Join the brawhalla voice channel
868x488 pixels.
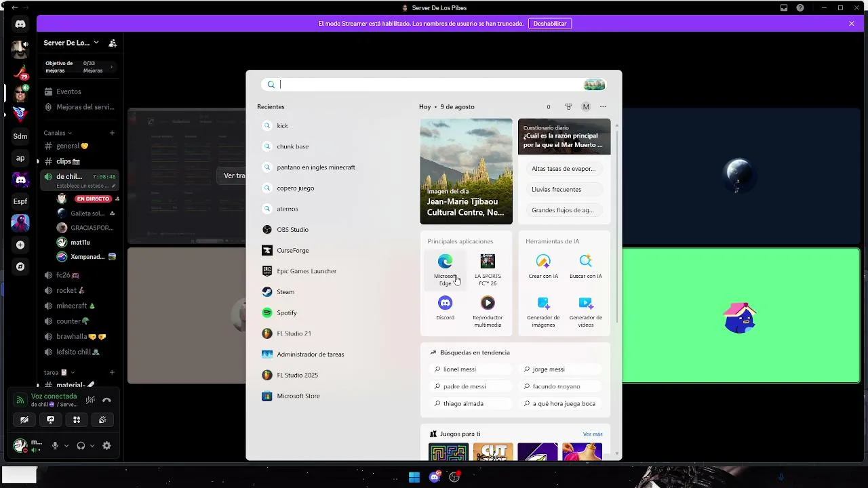[79, 337]
